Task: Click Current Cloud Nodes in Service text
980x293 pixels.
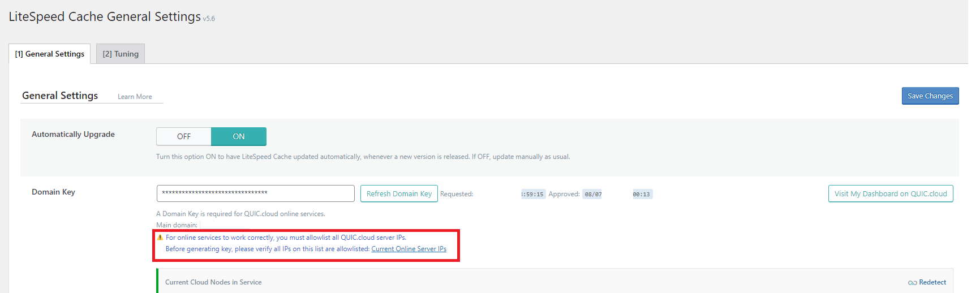Action: point(213,282)
